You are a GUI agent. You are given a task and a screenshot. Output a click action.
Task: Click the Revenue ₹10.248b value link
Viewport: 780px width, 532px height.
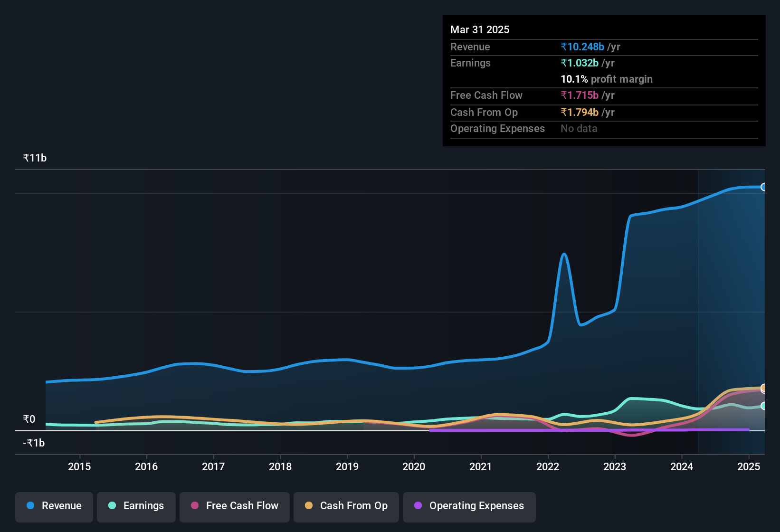pyautogui.click(x=582, y=47)
